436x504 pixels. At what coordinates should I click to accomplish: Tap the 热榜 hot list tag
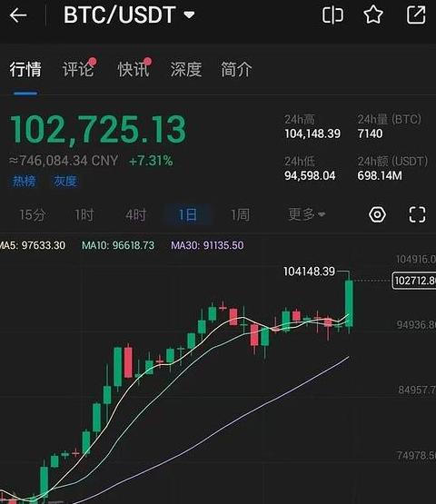coord(24,182)
